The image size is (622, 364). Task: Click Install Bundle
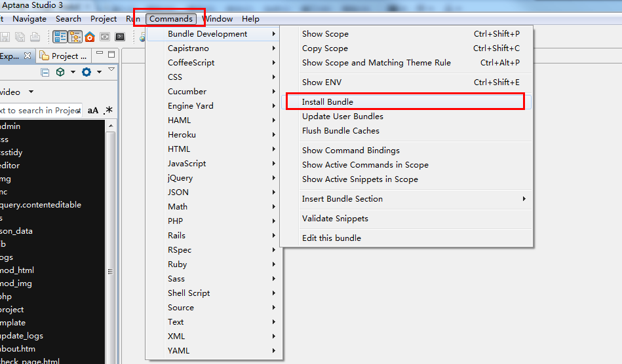(406, 101)
